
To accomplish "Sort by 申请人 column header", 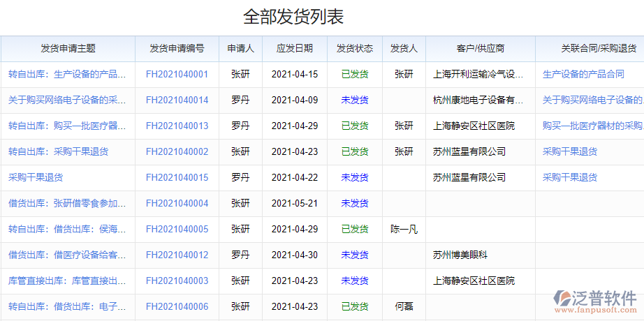I will click(241, 49).
